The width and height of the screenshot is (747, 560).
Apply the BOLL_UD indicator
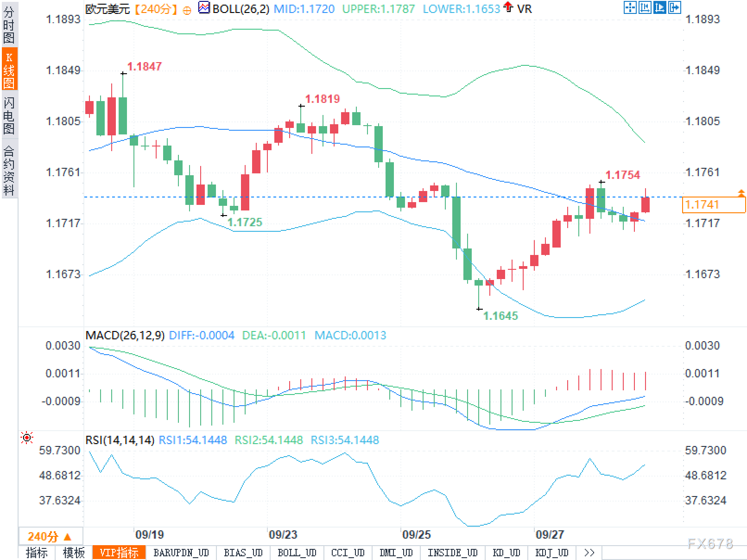[297, 553]
